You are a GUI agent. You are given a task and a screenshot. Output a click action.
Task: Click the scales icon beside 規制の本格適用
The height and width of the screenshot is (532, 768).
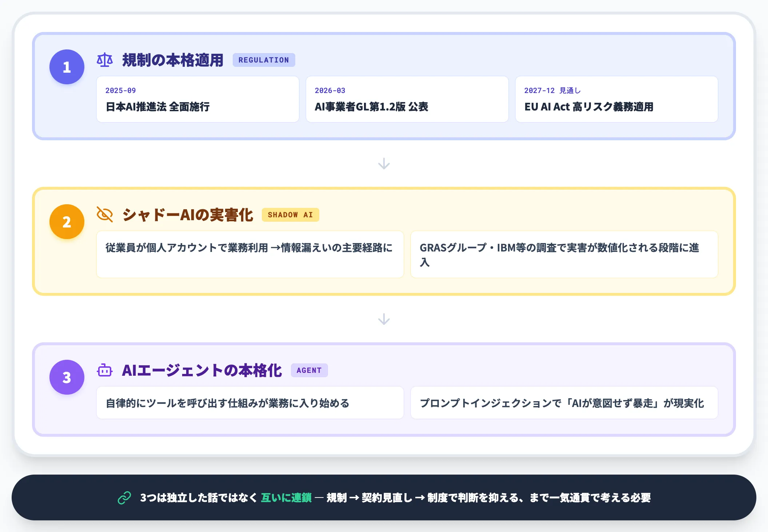click(x=105, y=60)
